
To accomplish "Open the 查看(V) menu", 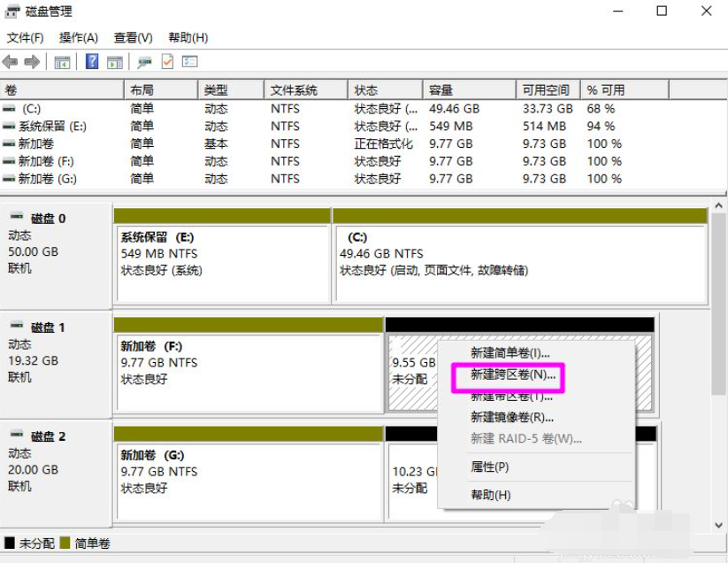I will [x=133, y=37].
